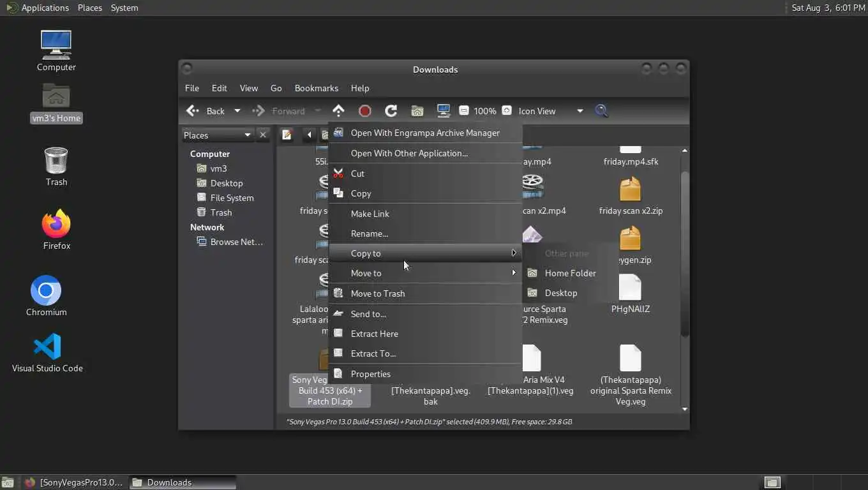
Task: Open Properties from context menu
Action: (x=425, y=374)
